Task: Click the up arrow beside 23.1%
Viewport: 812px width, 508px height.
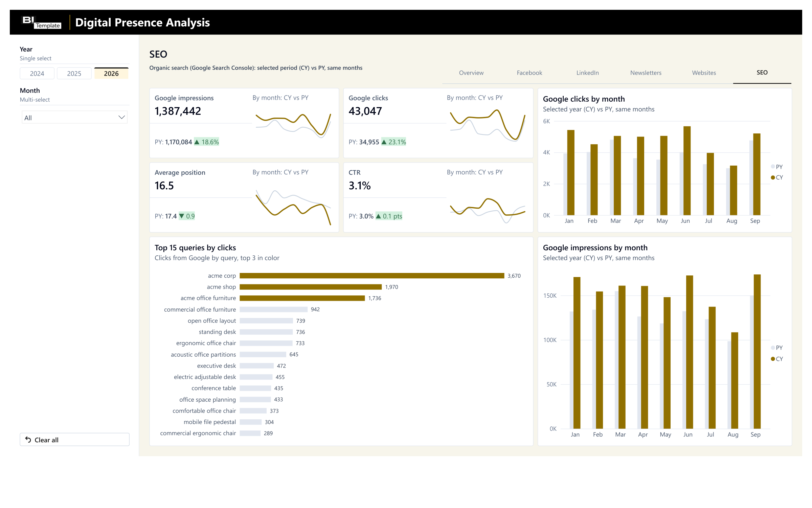Action: [384, 142]
